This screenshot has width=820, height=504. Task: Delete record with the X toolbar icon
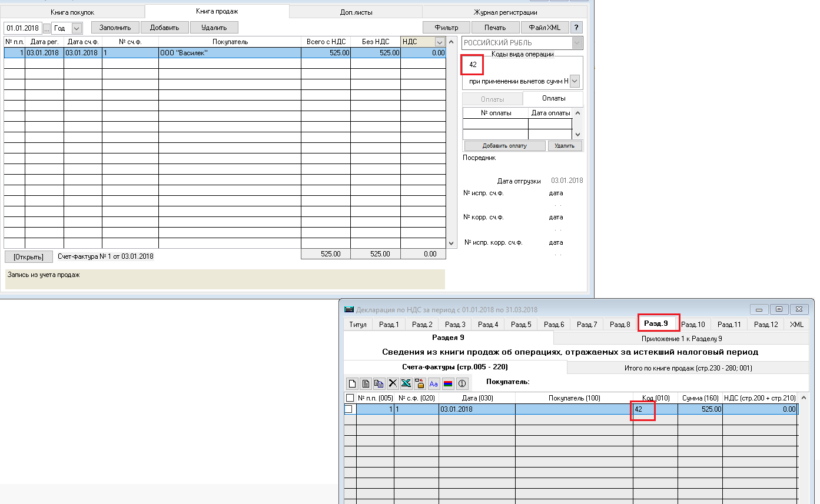click(x=393, y=383)
